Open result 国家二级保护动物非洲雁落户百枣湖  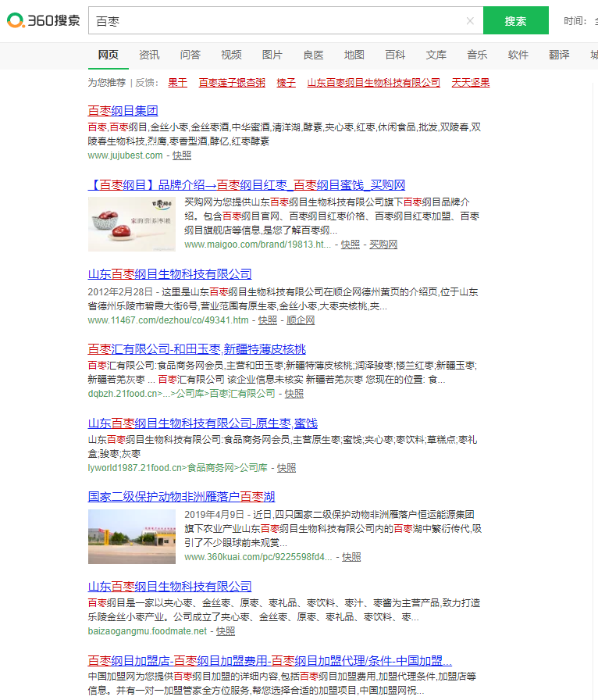click(x=181, y=496)
